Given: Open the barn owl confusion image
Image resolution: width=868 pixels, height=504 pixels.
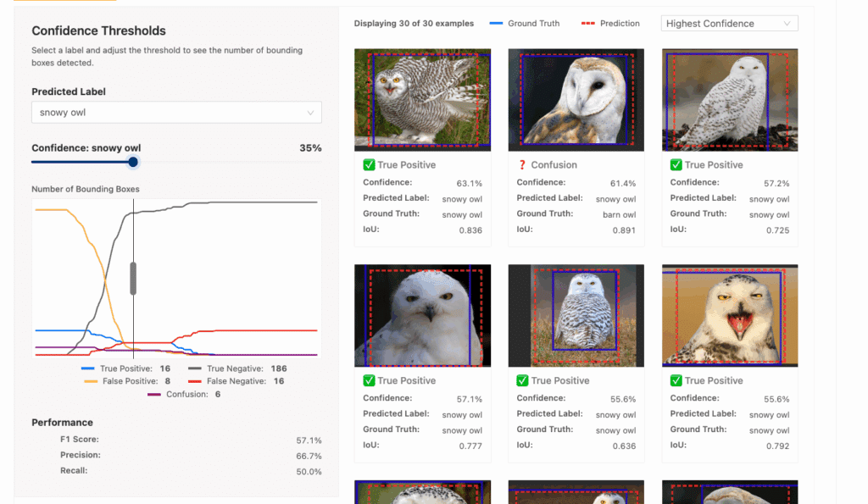Looking at the screenshot, I should pyautogui.click(x=576, y=100).
